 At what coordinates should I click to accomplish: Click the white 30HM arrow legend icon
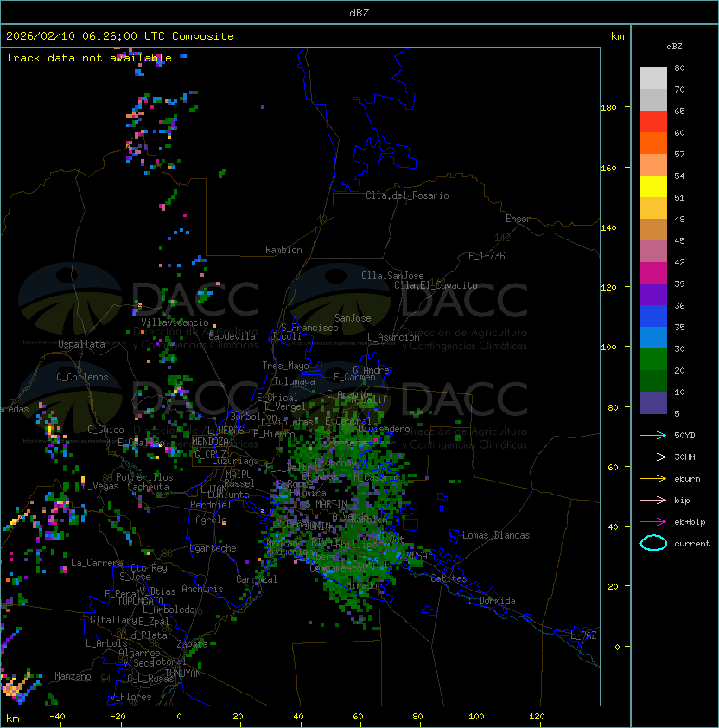pyautogui.click(x=653, y=457)
